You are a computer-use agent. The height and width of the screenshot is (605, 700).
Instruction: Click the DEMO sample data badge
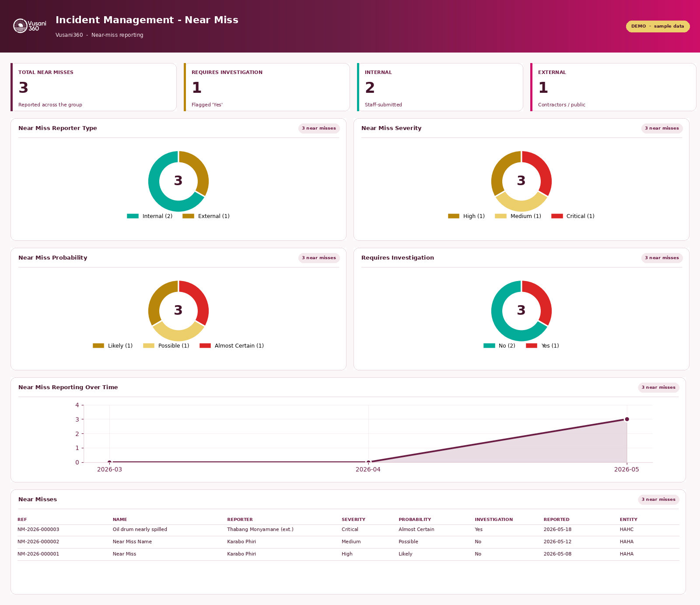coord(658,26)
